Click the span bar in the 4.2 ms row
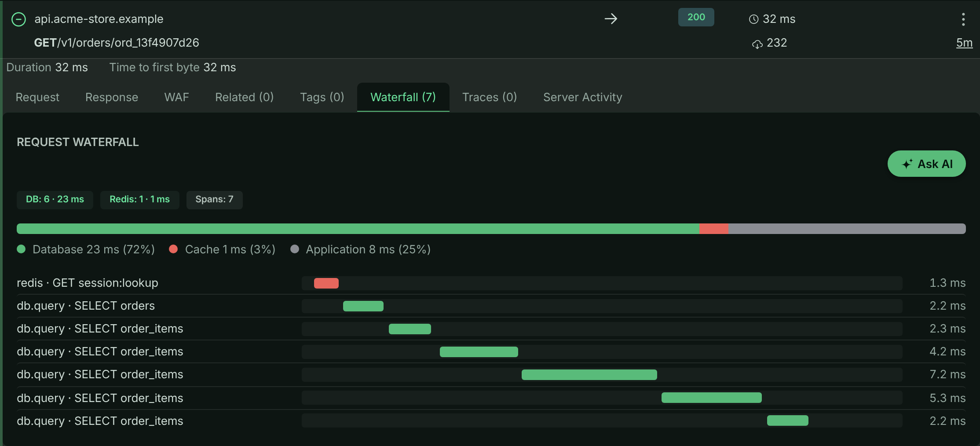 click(x=479, y=352)
